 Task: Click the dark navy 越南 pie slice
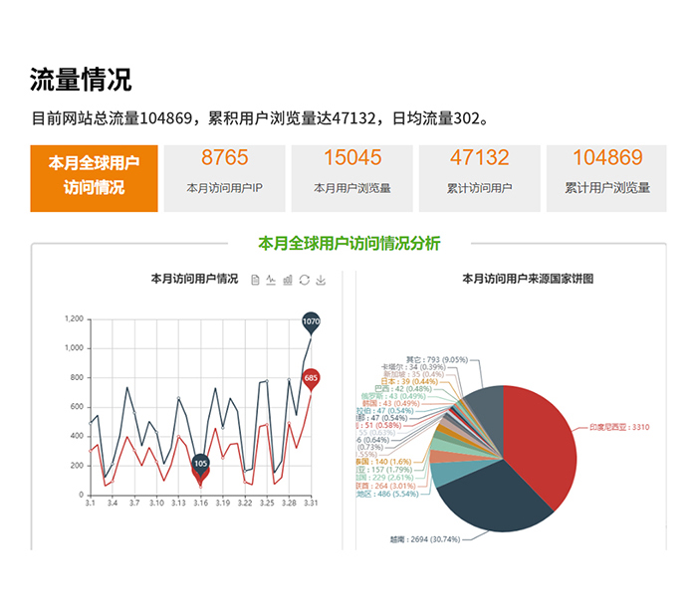point(494,500)
